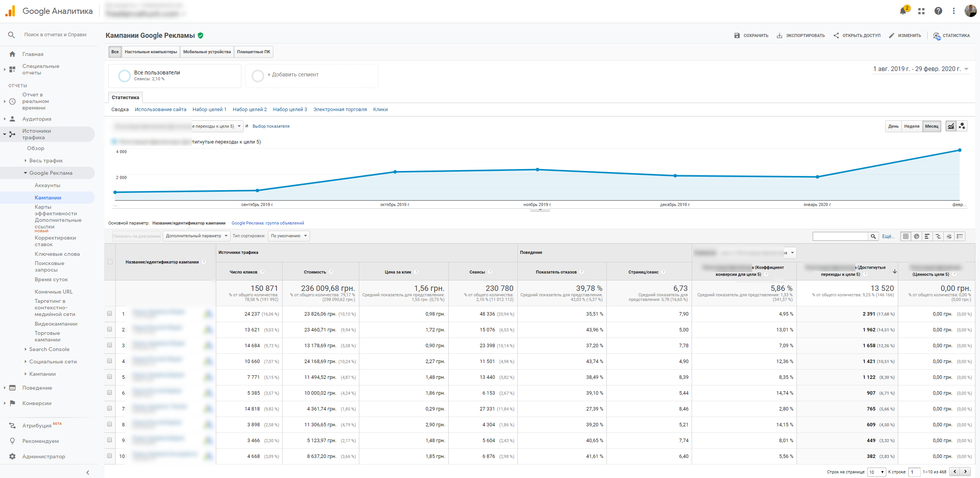Click the Google Analytics logo
Image resolution: width=980 pixels, height=478 pixels.
pos(10,11)
